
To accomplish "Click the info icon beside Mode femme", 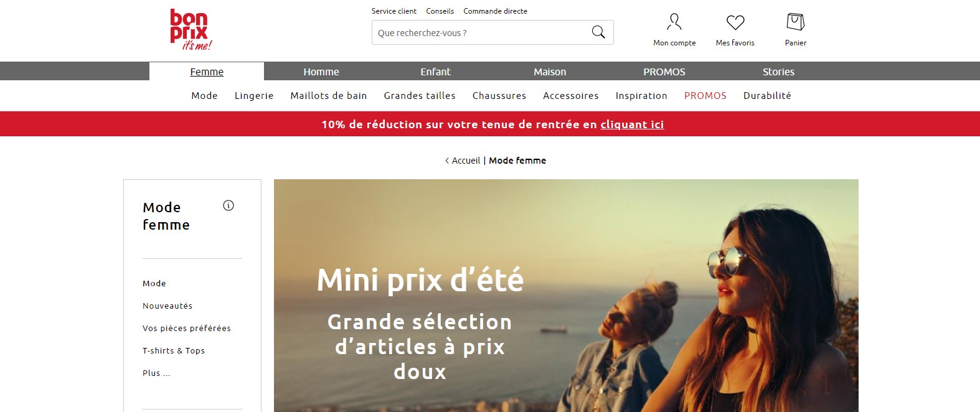I will click(x=229, y=205).
